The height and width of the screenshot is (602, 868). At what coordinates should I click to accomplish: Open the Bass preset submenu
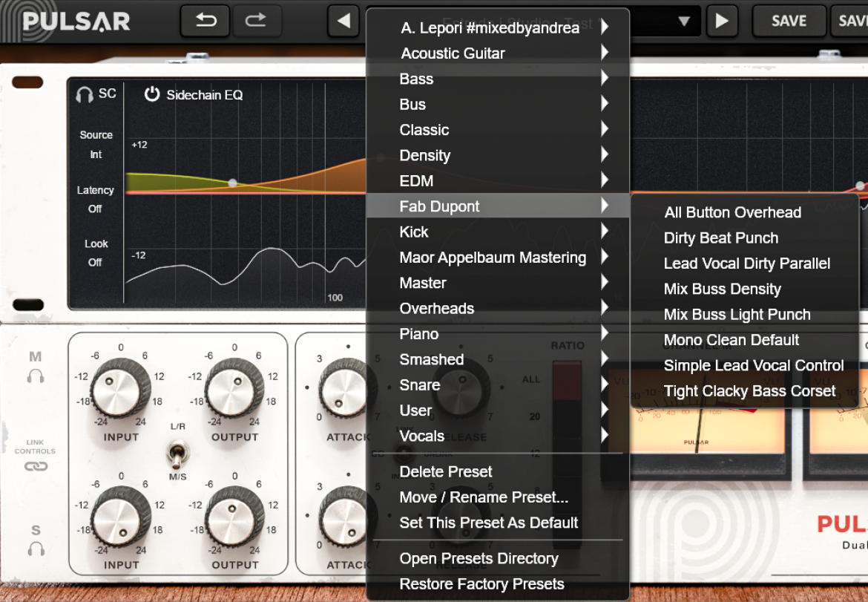point(498,79)
